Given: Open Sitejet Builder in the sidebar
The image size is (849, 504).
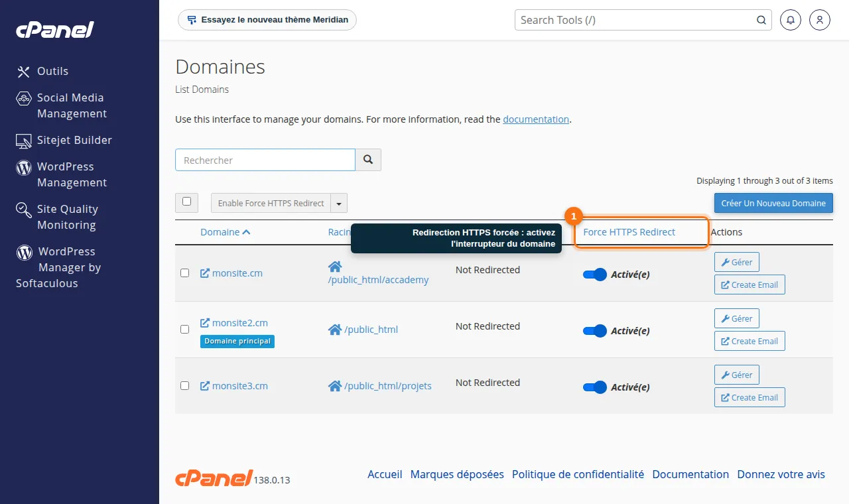Looking at the screenshot, I should (64, 140).
